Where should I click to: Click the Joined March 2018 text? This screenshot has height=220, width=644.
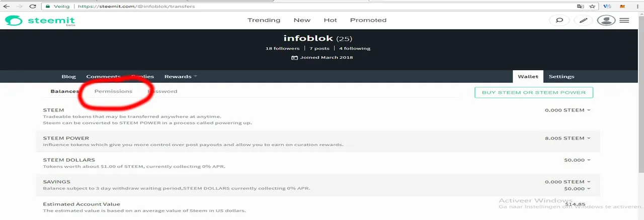(x=322, y=57)
